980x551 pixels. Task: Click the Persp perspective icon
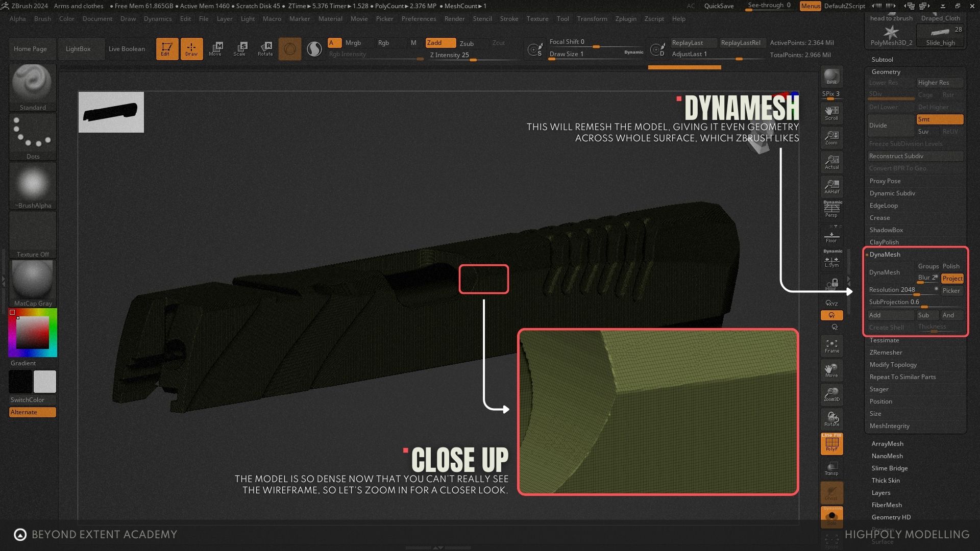831,209
